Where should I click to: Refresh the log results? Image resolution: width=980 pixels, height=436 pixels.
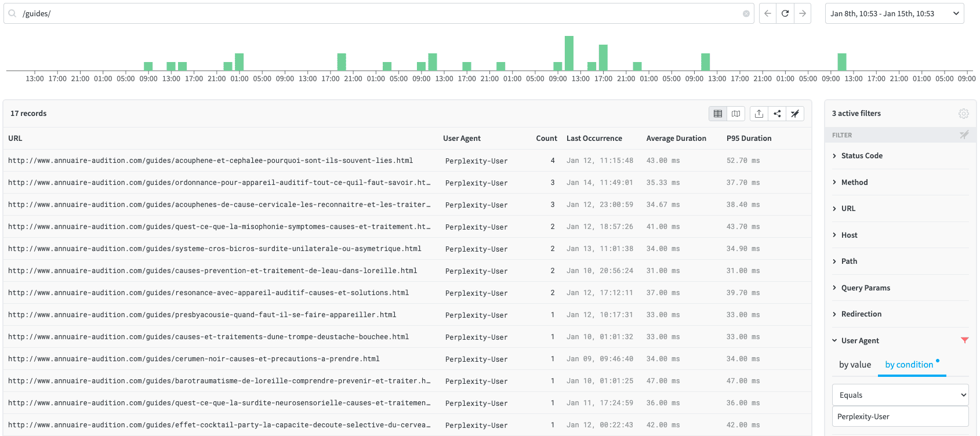(x=785, y=13)
